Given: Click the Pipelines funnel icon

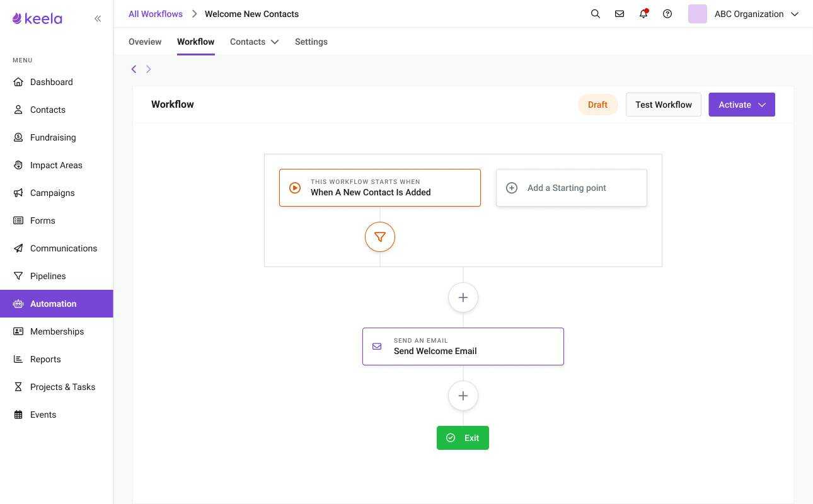Looking at the screenshot, I should 18,276.
